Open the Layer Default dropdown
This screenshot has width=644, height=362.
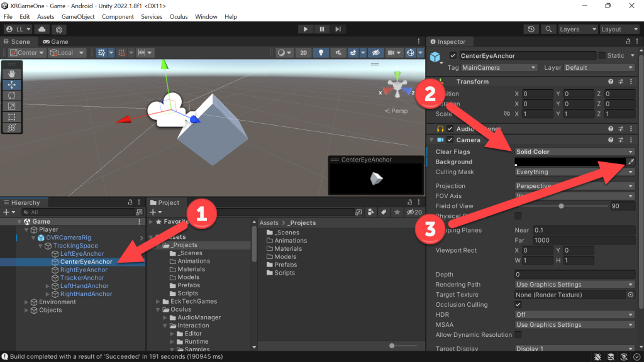(x=599, y=68)
